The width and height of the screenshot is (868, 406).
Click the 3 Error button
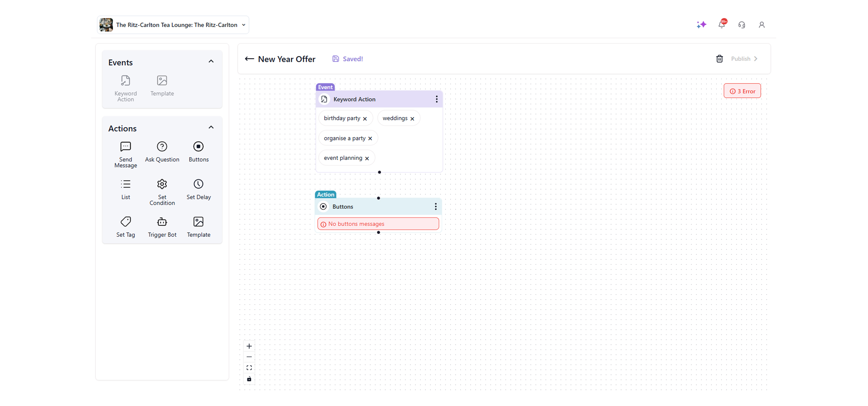click(x=742, y=91)
